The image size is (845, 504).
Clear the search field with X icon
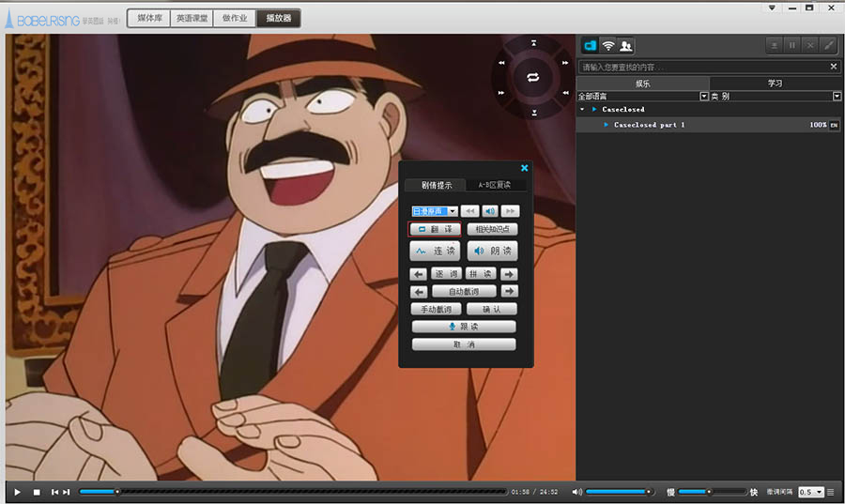point(834,67)
